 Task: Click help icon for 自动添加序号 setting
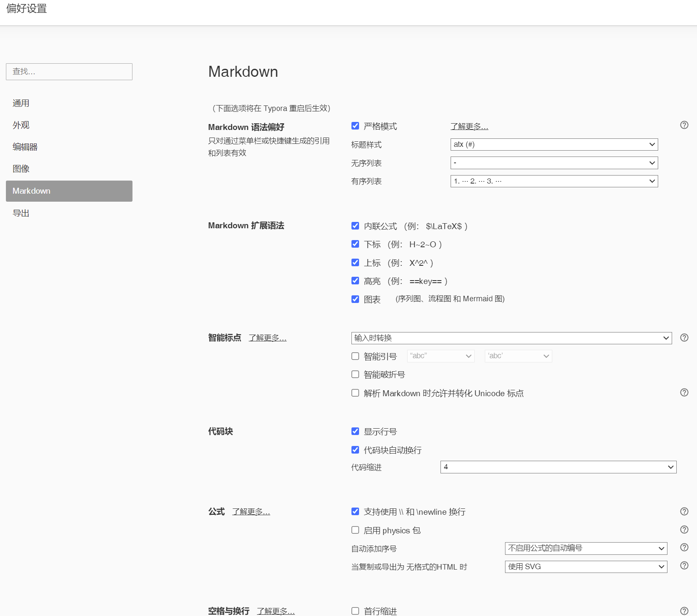tap(684, 547)
